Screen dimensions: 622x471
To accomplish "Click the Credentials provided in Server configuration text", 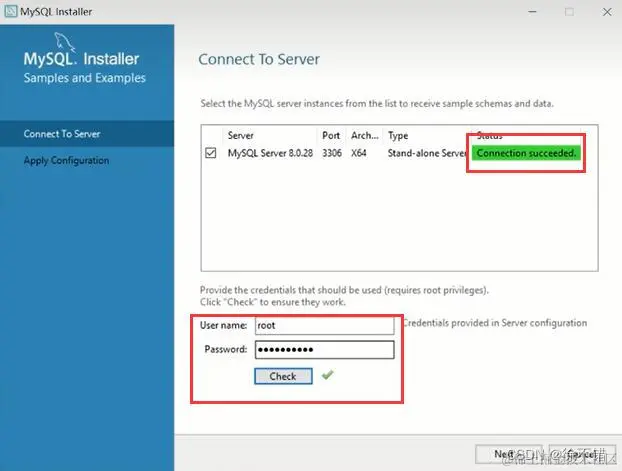I will click(495, 323).
